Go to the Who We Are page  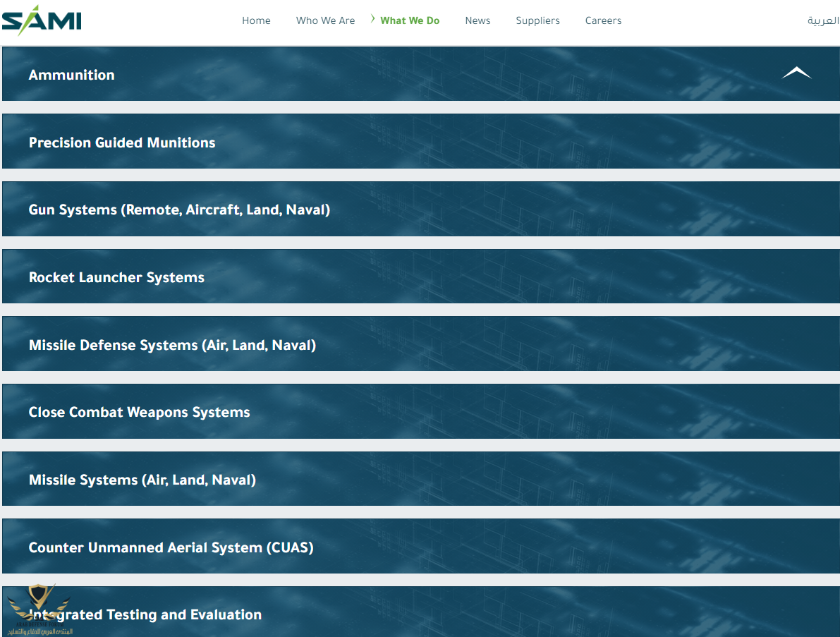click(325, 20)
